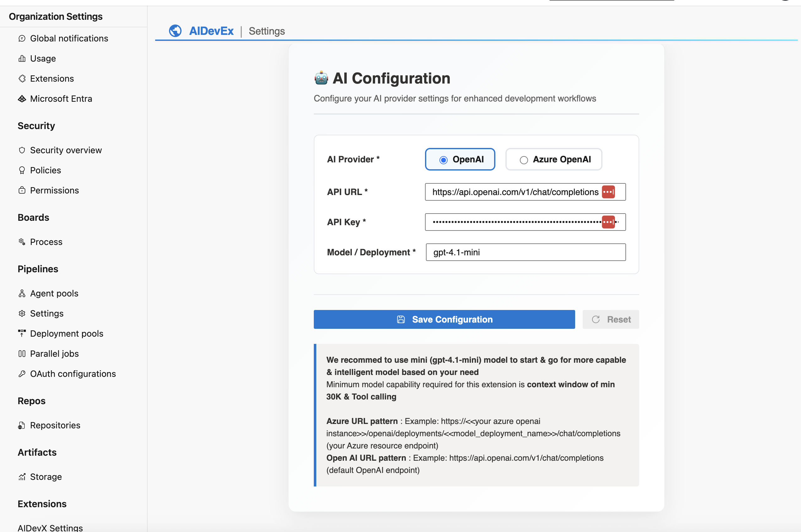
Task: Click the Reset button
Action: 610,319
